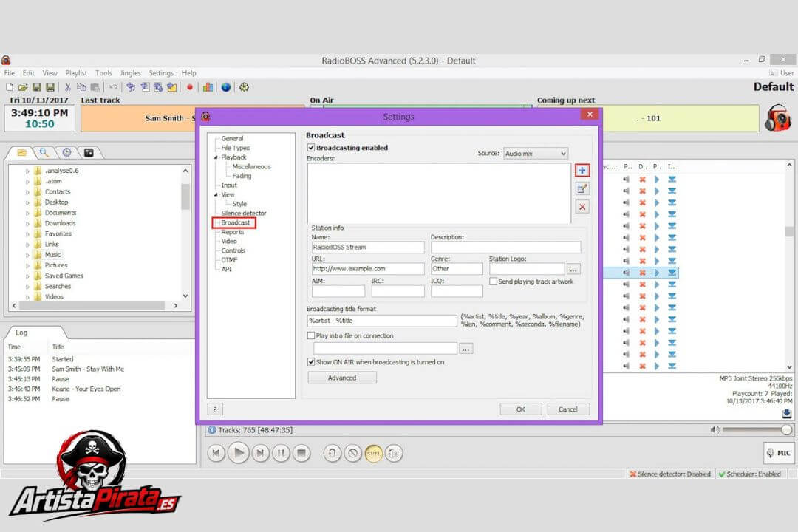This screenshot has width=798, height=532.
Task: Open the search magnifier tab
Action: (x=44, y=152)
